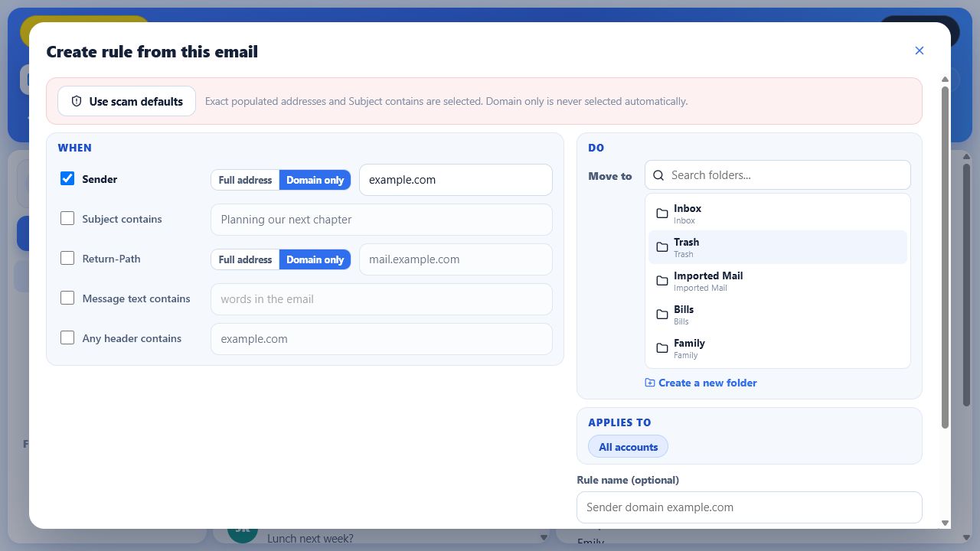980x551 pixels.
Task: Click the Any header contains input
Action: [381, 339]
